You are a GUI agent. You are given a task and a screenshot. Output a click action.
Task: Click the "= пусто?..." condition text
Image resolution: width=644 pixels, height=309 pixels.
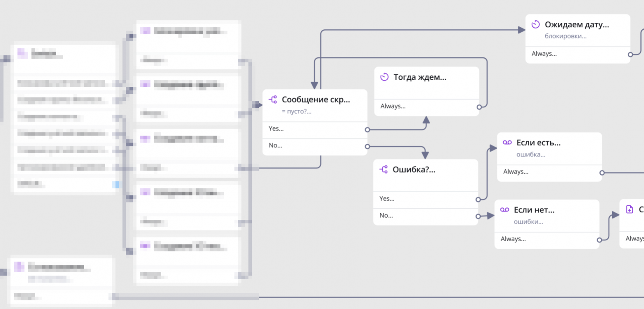click(x=296, y=111)
